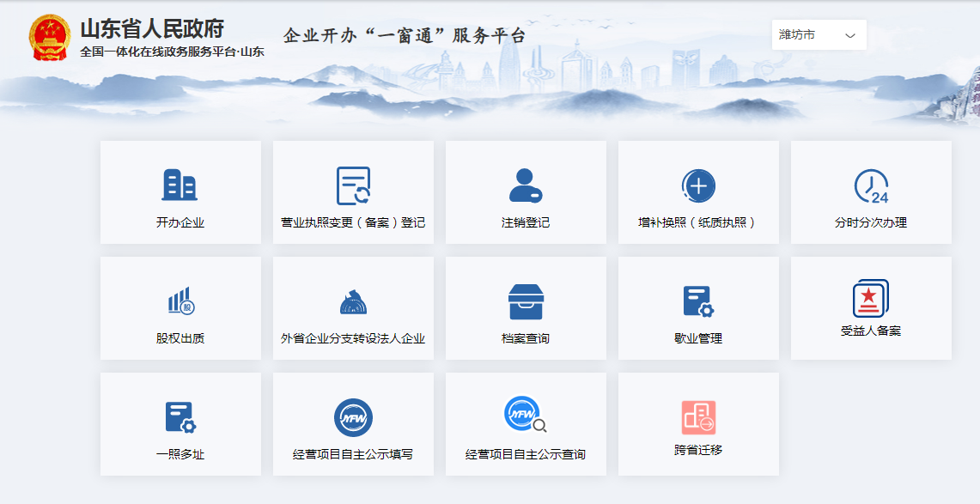Select the 注销登记 person icon
Viewport: 980px width, 504px height.
526,185
